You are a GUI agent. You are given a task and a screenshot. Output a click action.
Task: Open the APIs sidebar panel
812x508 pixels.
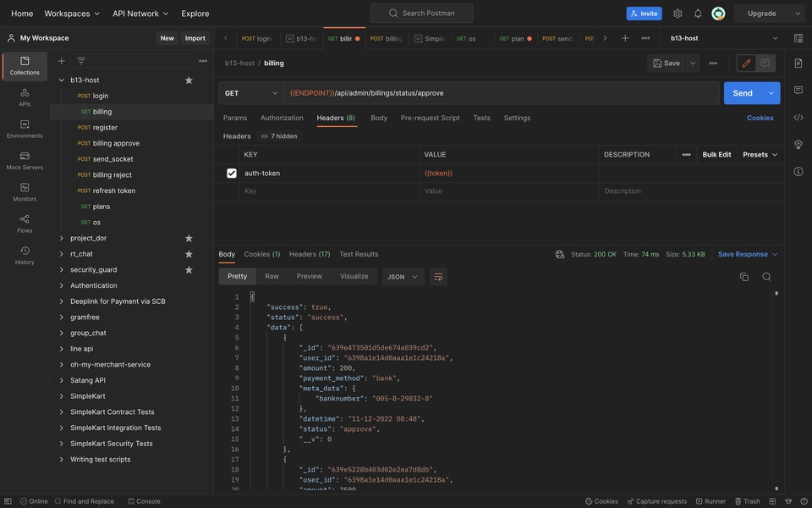(x=25, y=97)
